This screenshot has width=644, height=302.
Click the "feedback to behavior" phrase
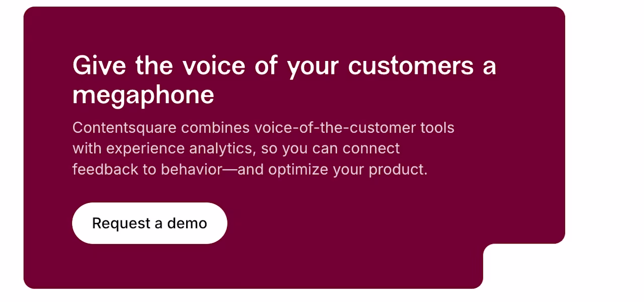[x=147, y=170]
